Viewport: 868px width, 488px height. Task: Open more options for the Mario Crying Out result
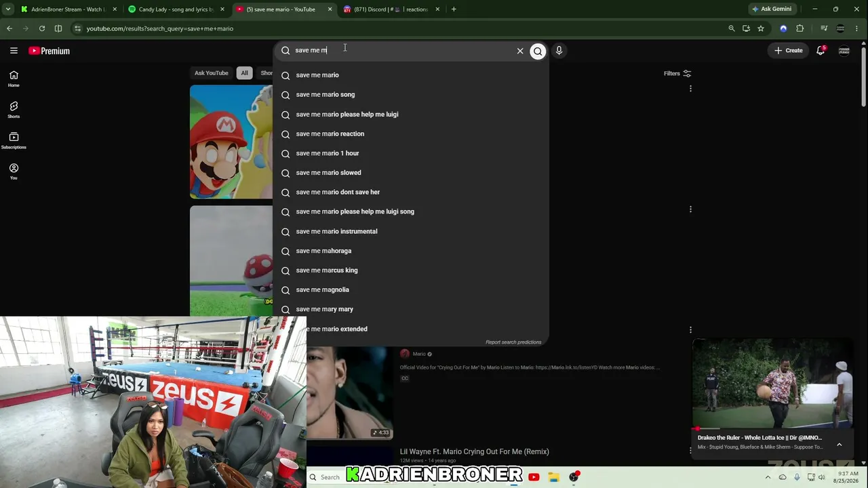(x=690, y=330)
